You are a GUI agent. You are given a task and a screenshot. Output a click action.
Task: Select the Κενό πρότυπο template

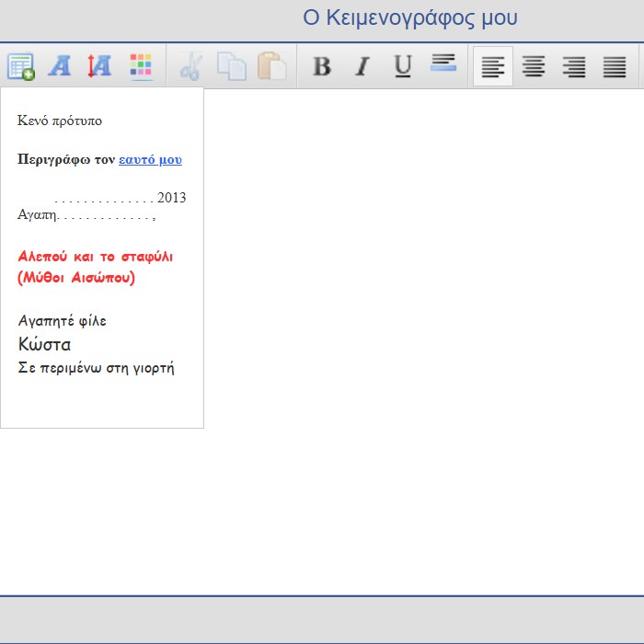(x=60, y=121)
